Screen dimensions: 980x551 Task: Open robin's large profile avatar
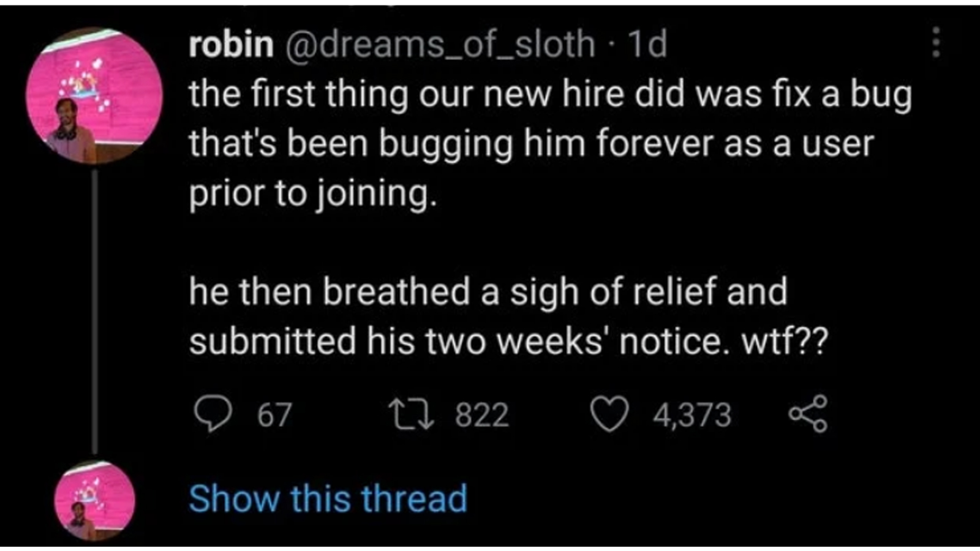(x=94, y=96)
